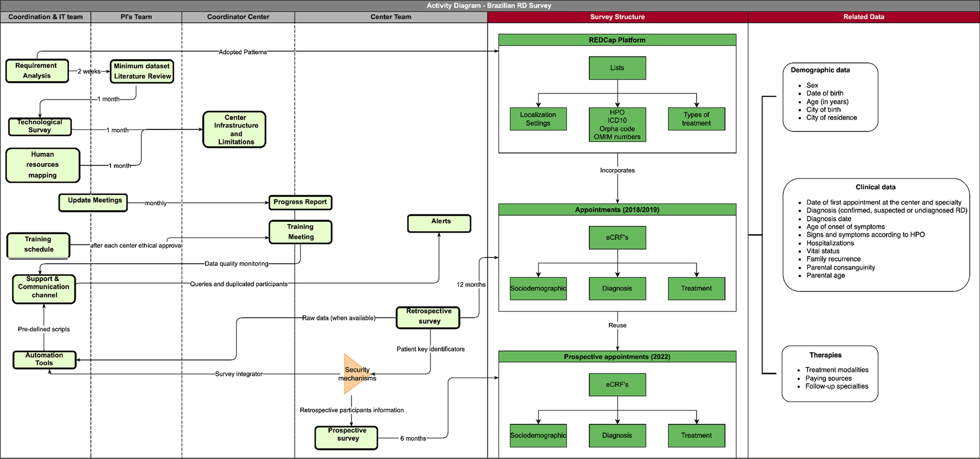This screenshot has width=980, height=459.
Task: Click the Technological Survey box
Action: coord(40,126)
